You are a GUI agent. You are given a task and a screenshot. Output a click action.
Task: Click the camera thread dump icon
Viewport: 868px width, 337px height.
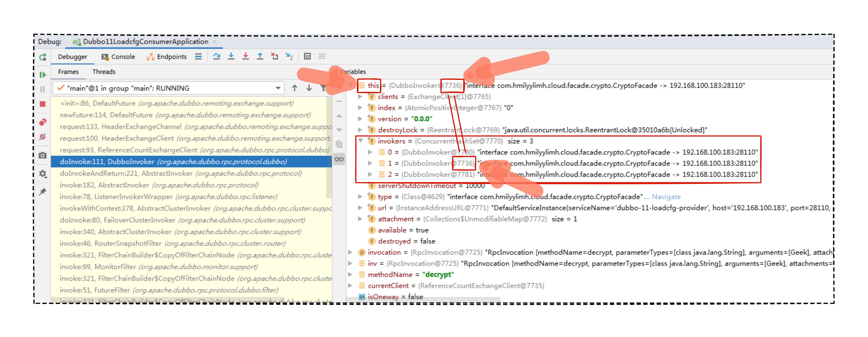pos(43,155)
